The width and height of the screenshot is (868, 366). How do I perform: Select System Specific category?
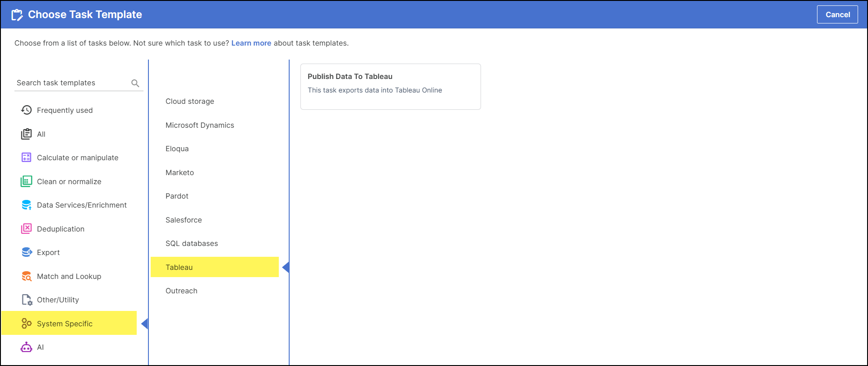[69, 323]
